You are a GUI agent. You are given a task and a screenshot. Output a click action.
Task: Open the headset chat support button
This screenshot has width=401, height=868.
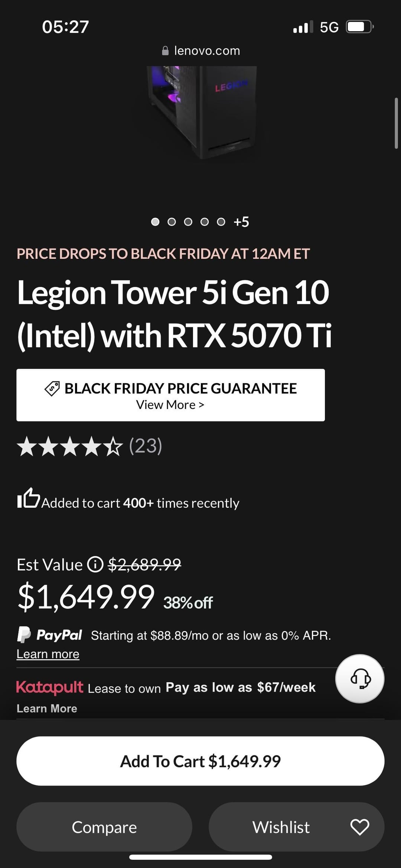[x=360, y=679]
